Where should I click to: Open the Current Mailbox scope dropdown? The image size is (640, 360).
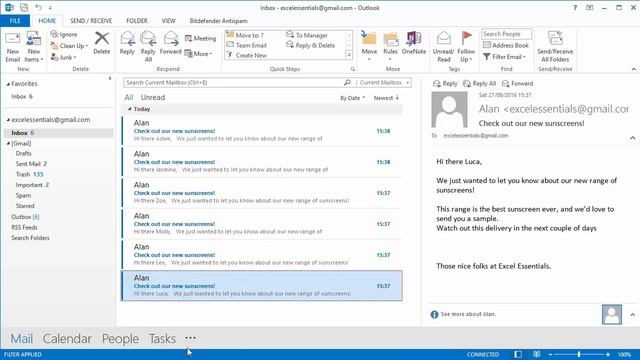[x=384, y=82]
